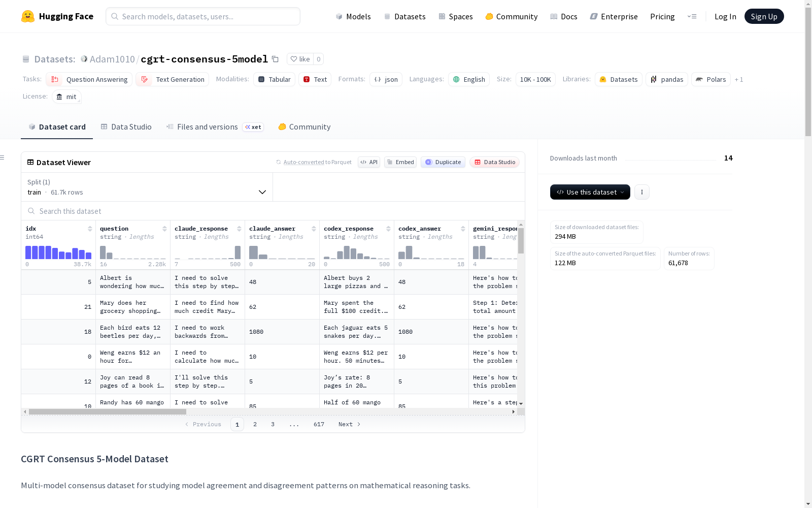Go to the Pricing page

pos(662,16)
